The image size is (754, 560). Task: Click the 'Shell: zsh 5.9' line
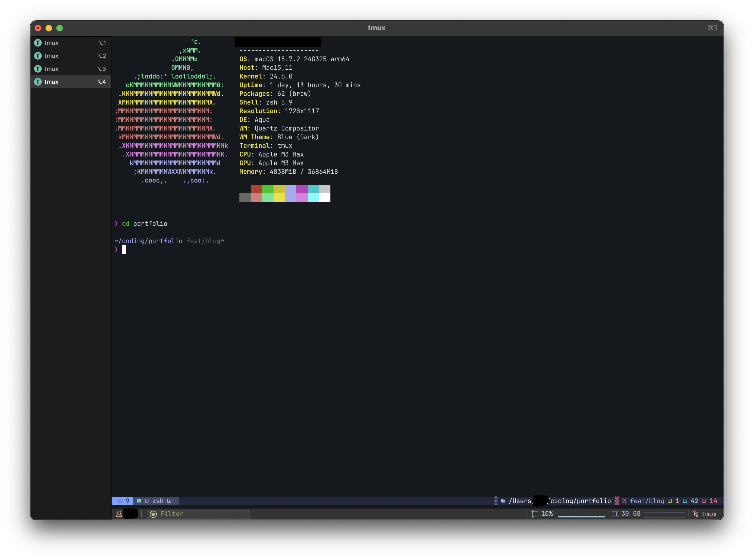tap(266, 102)
